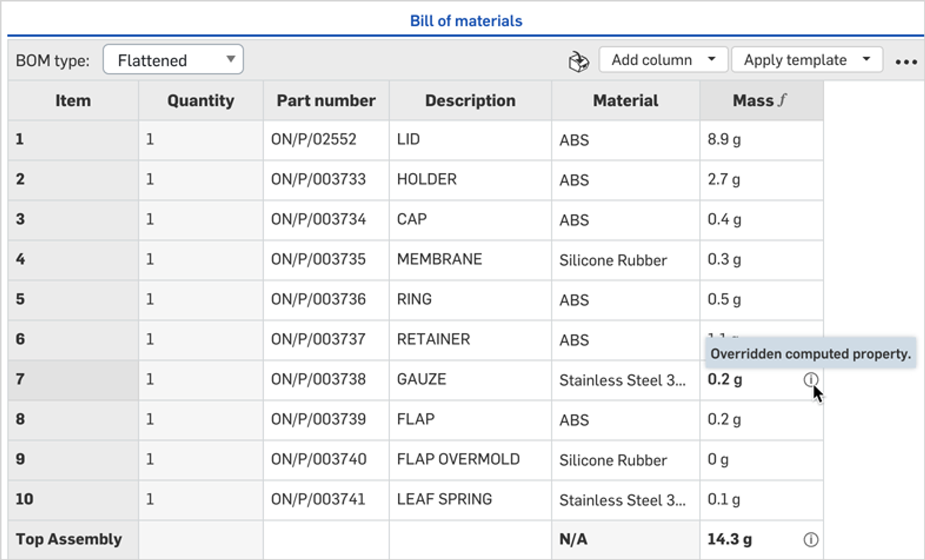Screen dimensions: 925x560
Task: Click the Top Assembly mass info icon
Action: (x=811, y=539)
